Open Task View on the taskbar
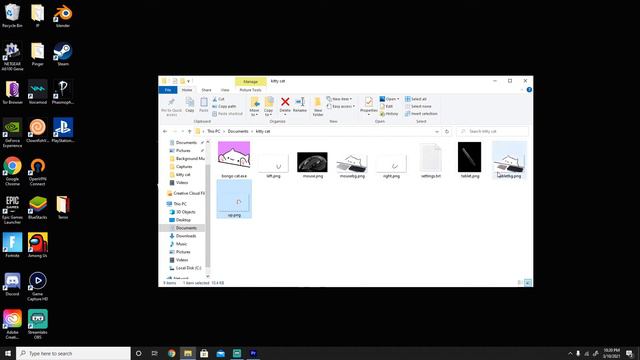The height and width of the screenshot is (360, 640). pos(155,353)
